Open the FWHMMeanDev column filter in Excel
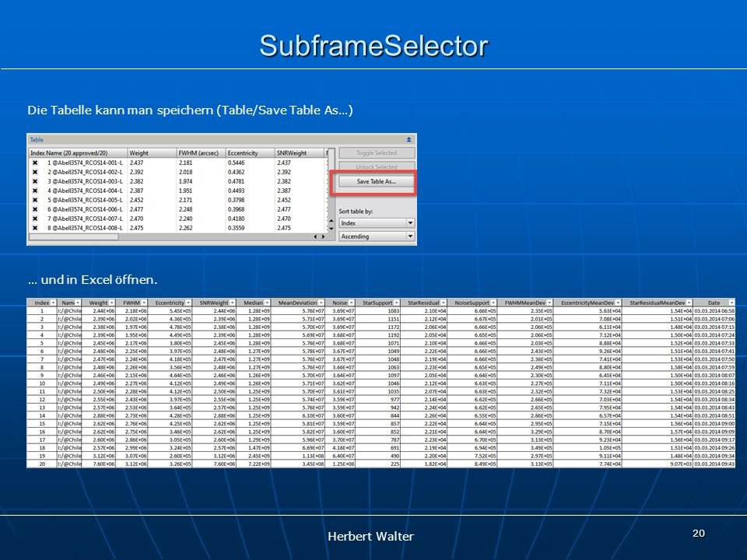The image size is (747, 560). (549, 303)
